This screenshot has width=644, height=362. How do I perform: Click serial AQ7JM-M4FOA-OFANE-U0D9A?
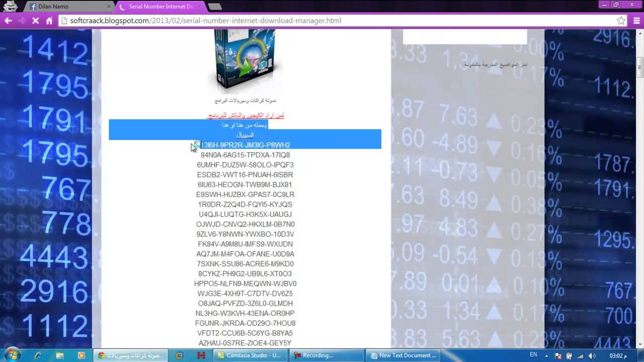tap(246, 254)
